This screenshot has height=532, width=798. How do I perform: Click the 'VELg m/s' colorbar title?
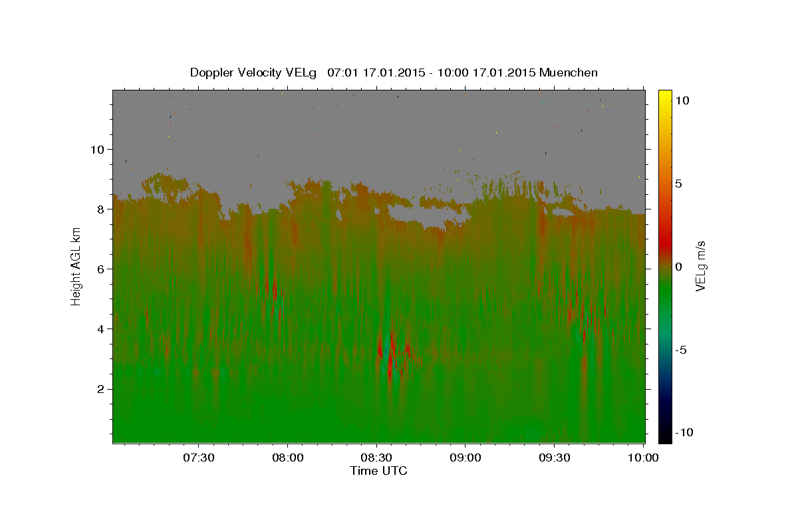(701, 266)
